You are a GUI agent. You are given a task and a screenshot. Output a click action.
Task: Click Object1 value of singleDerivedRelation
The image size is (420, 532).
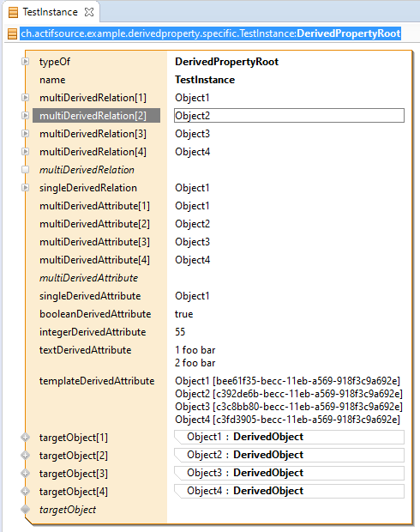192,188
